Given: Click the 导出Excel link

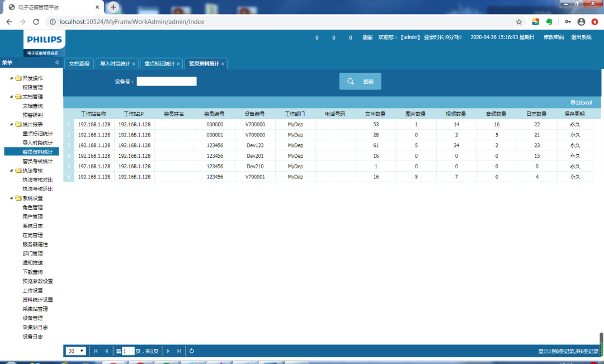Looking at the screenshot, I should [x=581, y=102].
